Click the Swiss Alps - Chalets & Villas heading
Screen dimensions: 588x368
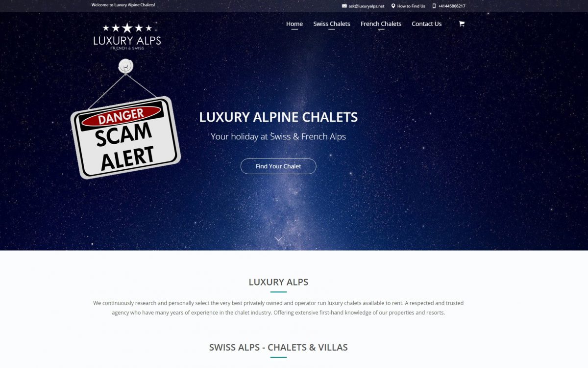tap(278, 347)
